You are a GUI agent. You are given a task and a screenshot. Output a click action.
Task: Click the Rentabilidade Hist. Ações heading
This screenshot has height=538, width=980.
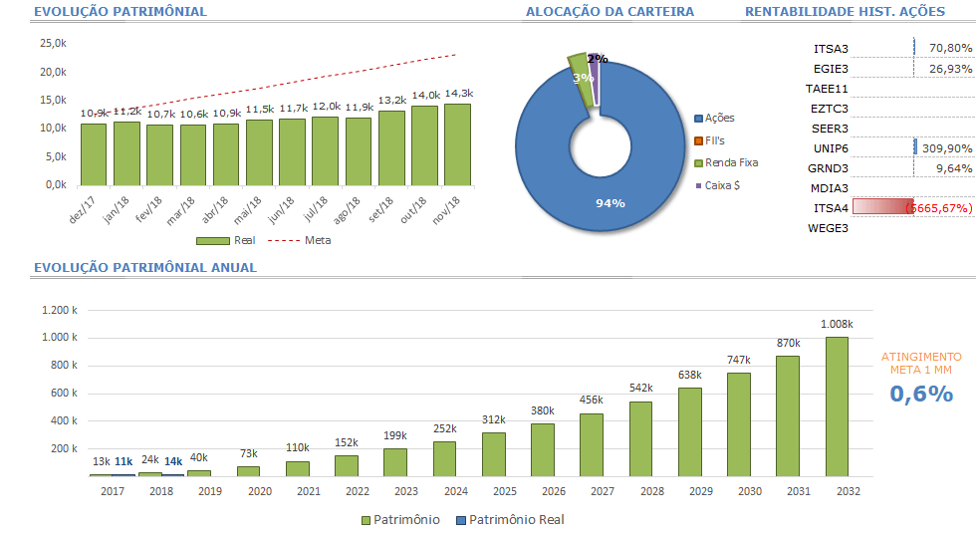coord(845,12)
